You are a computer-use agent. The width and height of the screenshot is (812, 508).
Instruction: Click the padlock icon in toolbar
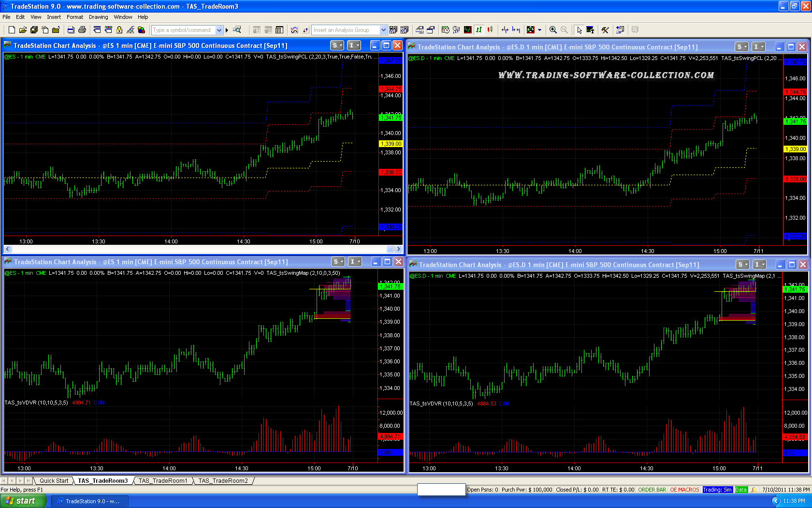(119, 30)
